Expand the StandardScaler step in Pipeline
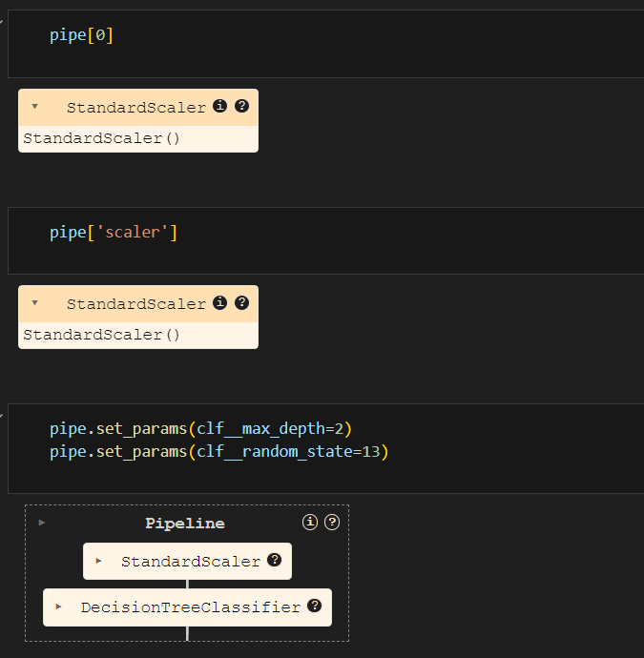644x658 pixels. [98, 561]
